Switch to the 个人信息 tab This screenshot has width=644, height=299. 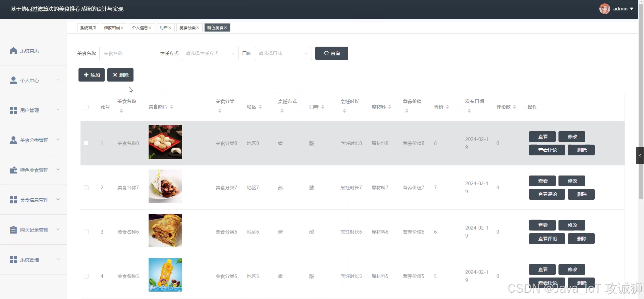pos(142,28)
